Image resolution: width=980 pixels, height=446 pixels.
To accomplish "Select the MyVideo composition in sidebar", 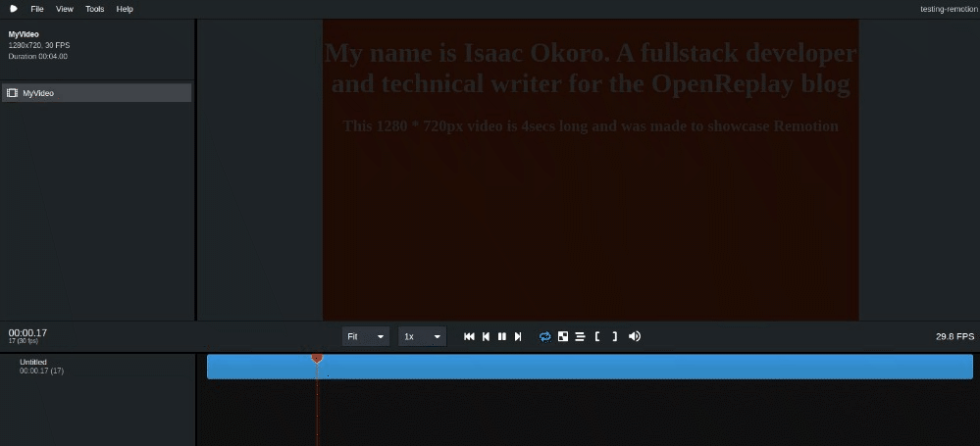I will pyautogui.click(x=96, y=93).
